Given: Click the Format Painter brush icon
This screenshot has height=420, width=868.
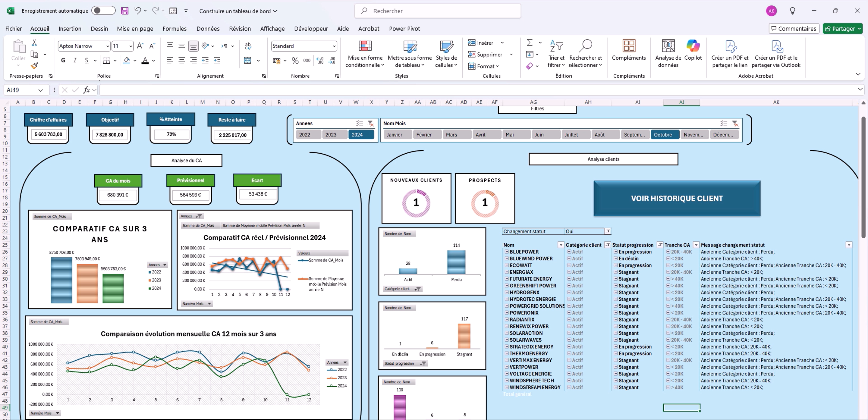Looking at the screenshot, I should point(34,65).
